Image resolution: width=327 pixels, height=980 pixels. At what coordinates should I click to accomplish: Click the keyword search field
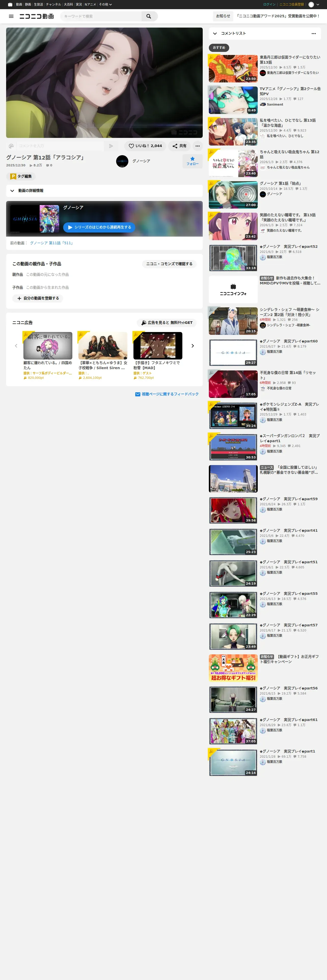[x=101, y=16]
